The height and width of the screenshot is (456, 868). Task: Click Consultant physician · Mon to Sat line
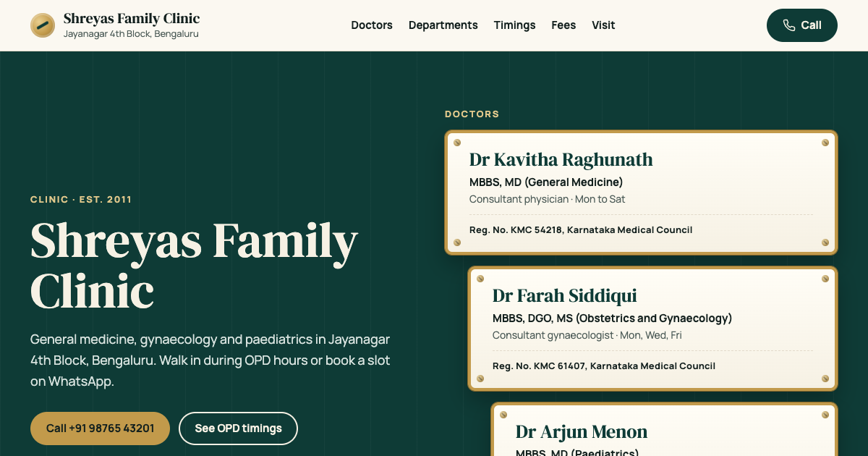pos(548,199)
